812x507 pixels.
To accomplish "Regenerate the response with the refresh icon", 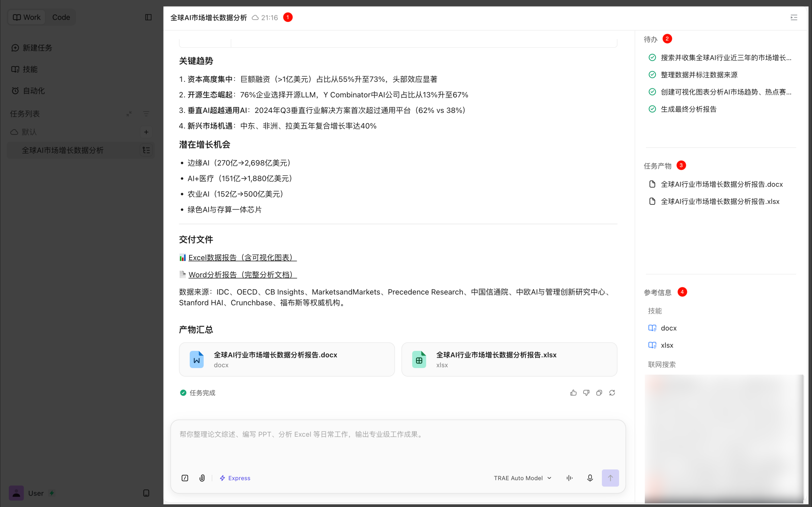I will (612, 393).
